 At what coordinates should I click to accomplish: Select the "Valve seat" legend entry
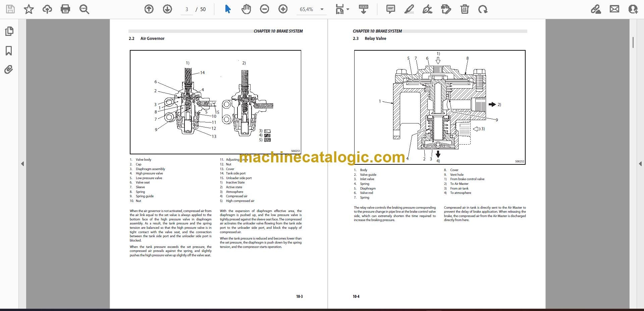(x=143, y=183)
